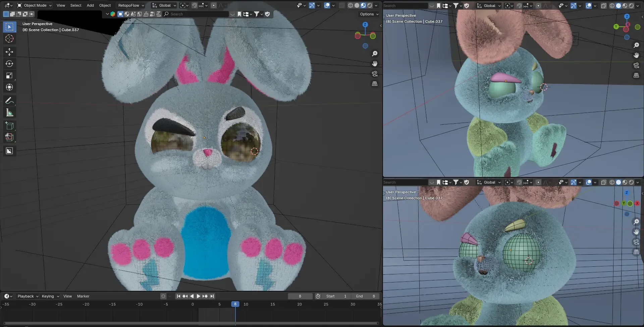644x327 pixels.
Task: Select the Cursor tool in left toolbar
Action: click(9, 39)
